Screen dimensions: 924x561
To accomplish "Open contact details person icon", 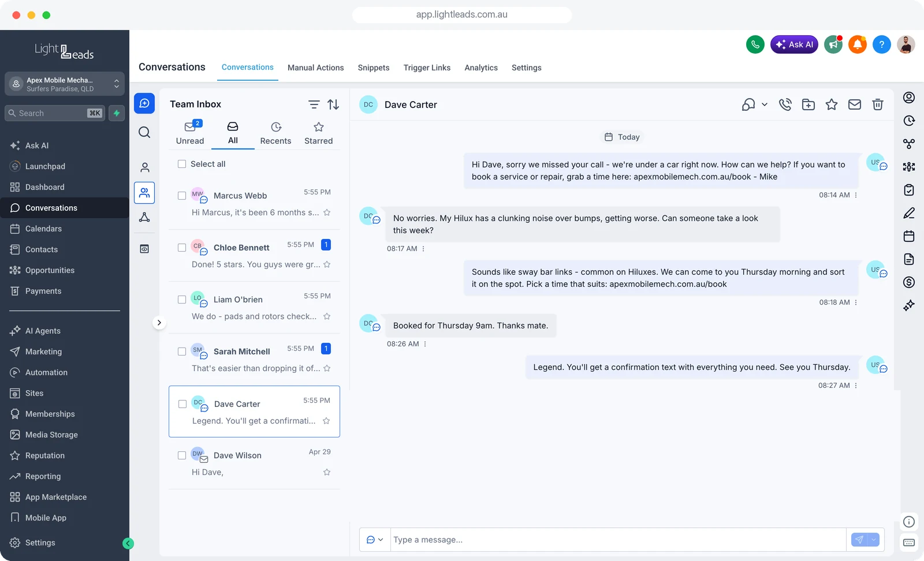I will (909, 98).
